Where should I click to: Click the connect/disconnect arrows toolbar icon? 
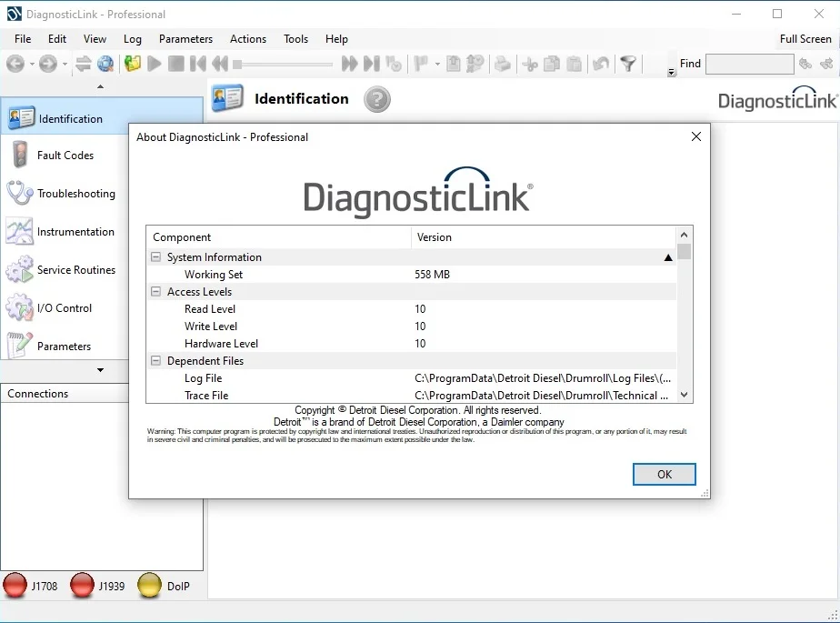[83, 64]
